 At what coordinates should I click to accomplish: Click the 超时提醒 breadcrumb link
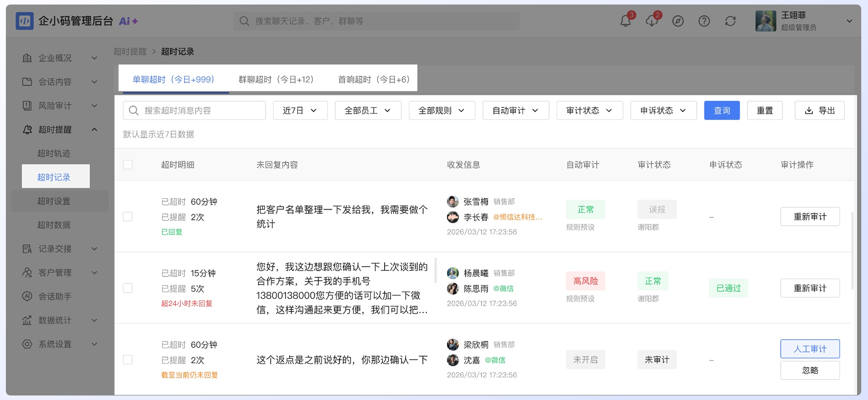[x=130, y=52]
